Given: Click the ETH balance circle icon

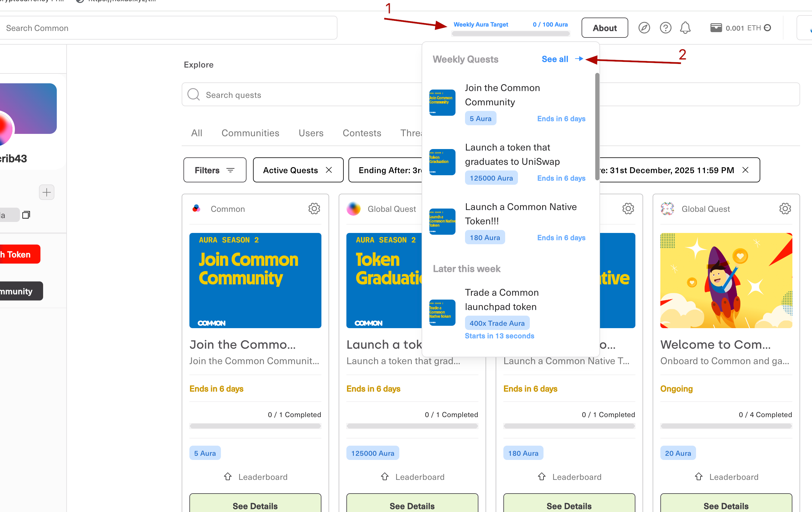Looking at the screenshot, I should [x=767, y=28].
